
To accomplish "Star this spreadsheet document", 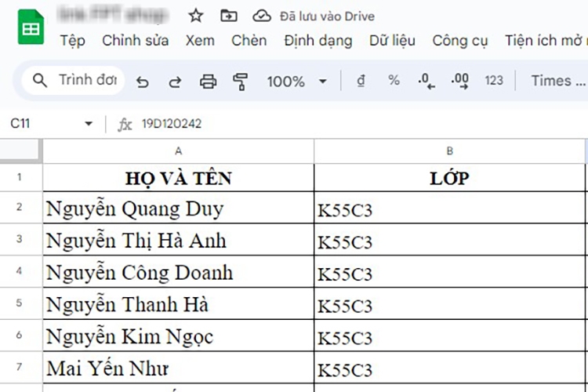I will click(x=195, y=16).
